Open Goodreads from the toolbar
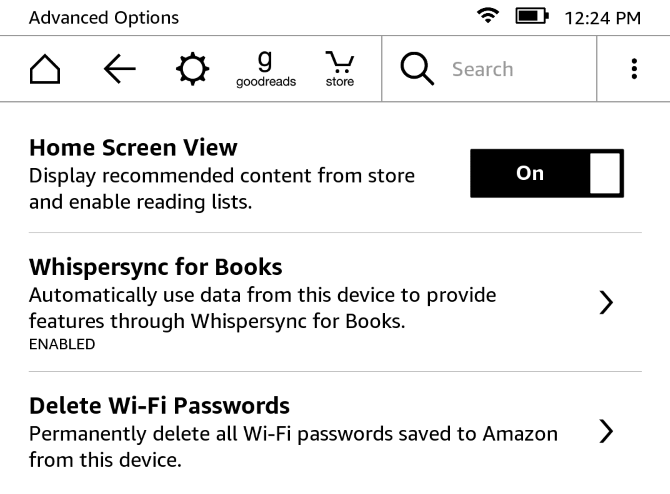The image size is (670, 494). click(x=265, y=69)
